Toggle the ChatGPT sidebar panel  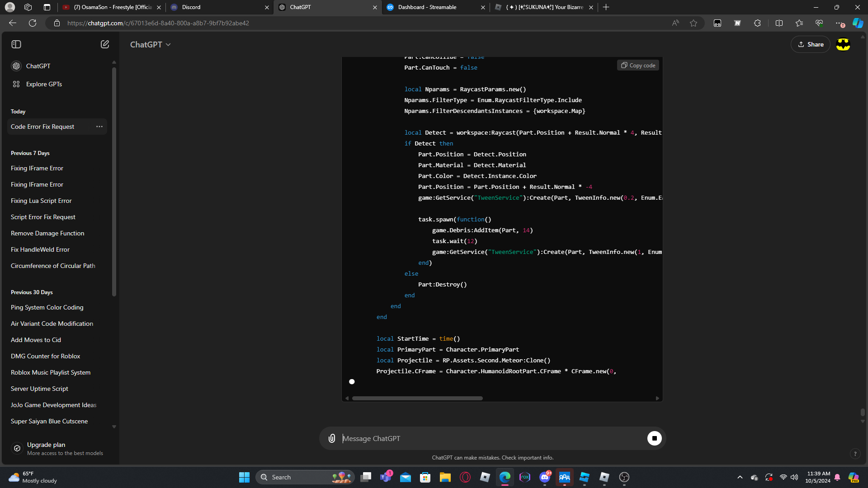pos(16,44)
